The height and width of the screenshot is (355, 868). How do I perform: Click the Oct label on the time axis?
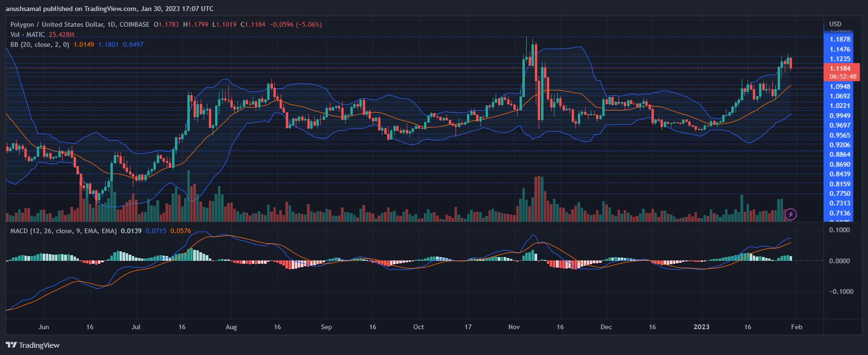pos(418,327)
